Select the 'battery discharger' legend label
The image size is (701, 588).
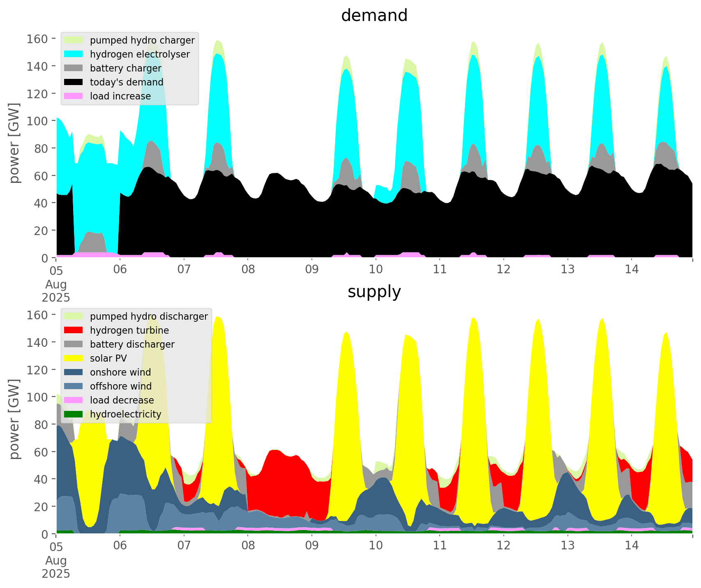tap(132, 344)
